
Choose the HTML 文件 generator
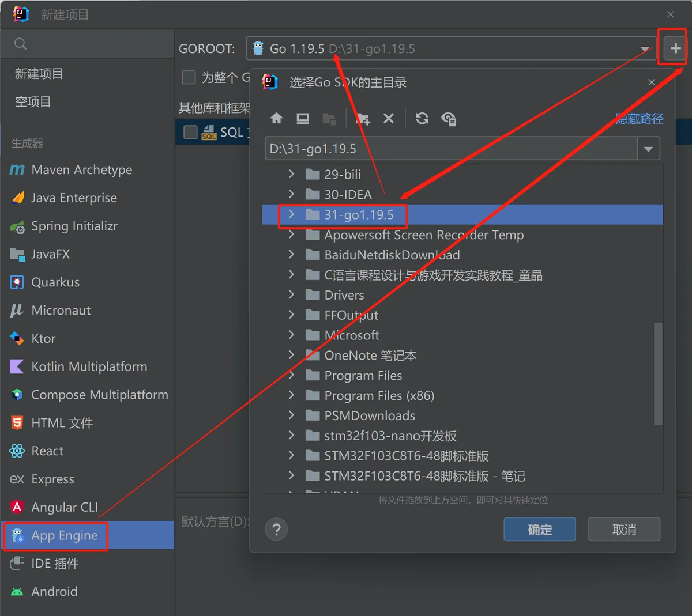pos(87,422)
